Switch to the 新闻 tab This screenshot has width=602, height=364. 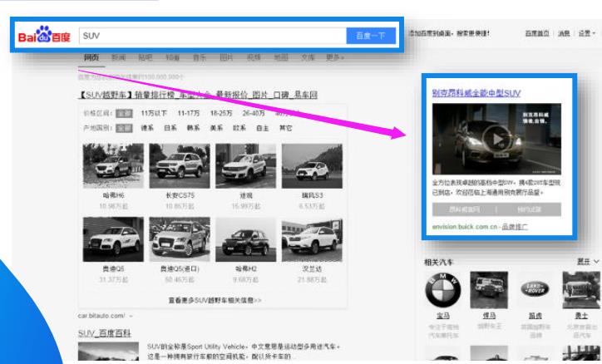pos(119,57)
